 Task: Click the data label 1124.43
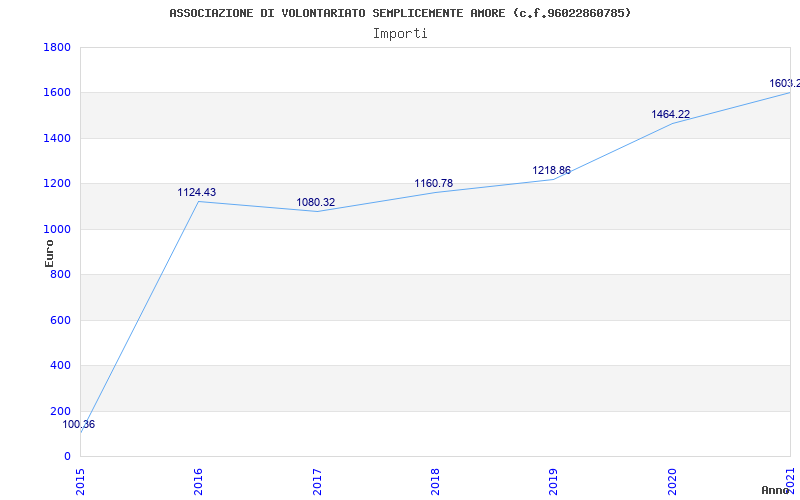(196, 192)
